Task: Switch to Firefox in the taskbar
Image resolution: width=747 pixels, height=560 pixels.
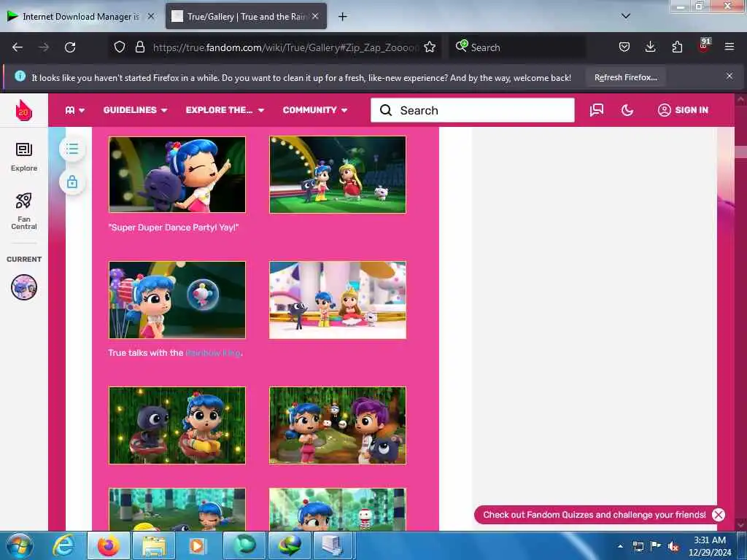Action: coord(109,545)
